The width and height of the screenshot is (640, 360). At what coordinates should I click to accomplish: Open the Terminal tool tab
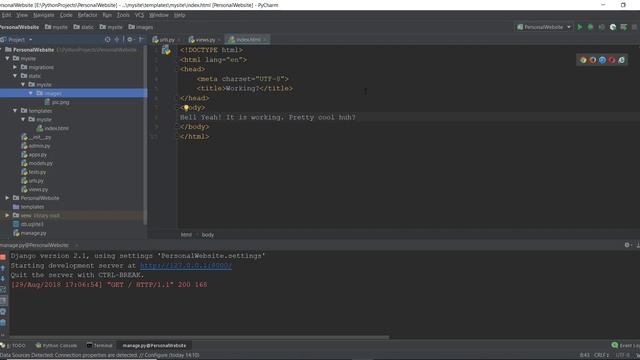[99, 345]
